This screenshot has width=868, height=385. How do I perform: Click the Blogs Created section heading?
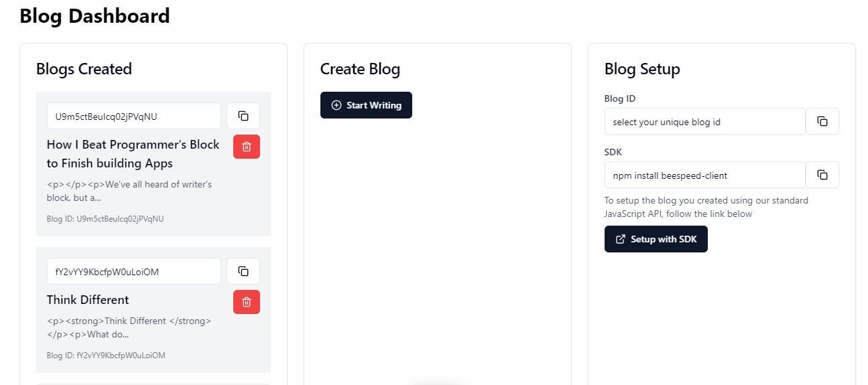pyautogui.click(x=84, y=69)
